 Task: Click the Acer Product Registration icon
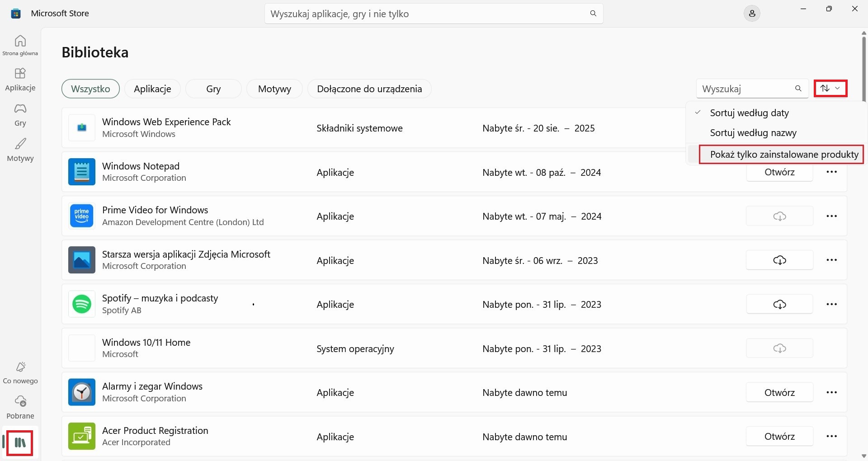82,436
